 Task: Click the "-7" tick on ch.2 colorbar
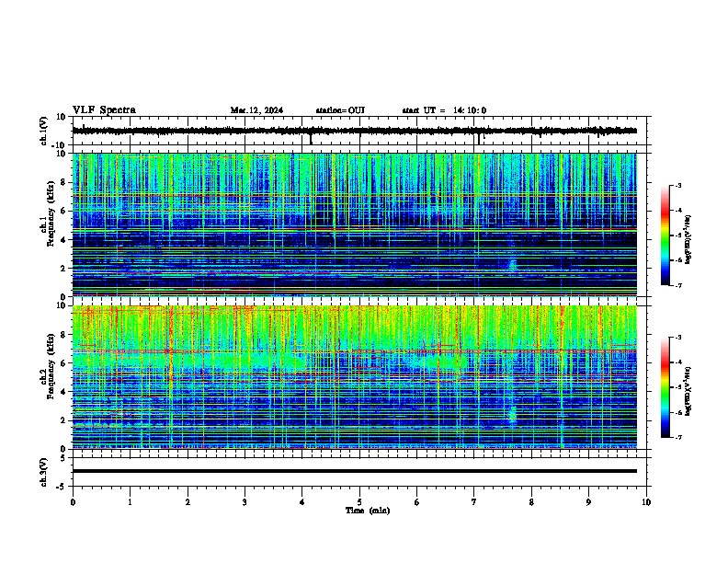tap(677, 437)
